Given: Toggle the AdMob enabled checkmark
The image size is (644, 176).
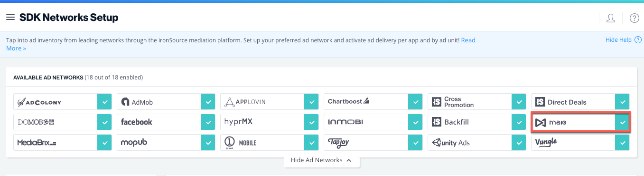Looking at the screenshot, I should (208, 102).
